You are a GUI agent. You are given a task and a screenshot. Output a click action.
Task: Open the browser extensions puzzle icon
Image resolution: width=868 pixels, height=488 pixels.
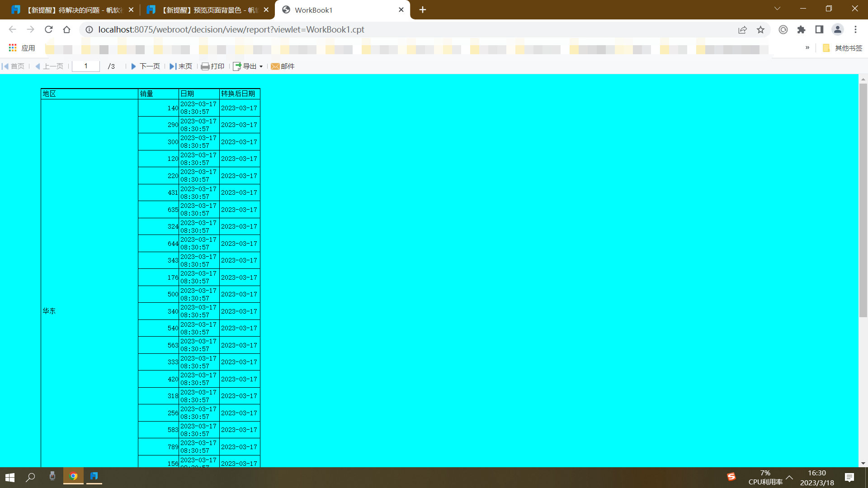coord(801,29)
